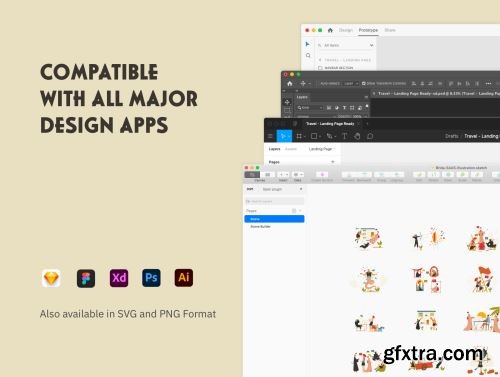Expand the All Items dropdown in XD
This screenshot has height=377, width=500.
(371, 45)
